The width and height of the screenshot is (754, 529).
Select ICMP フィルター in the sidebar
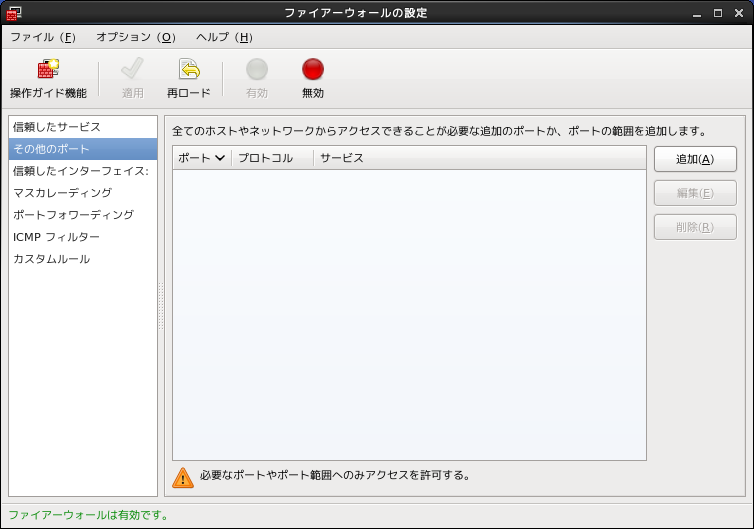83,237
